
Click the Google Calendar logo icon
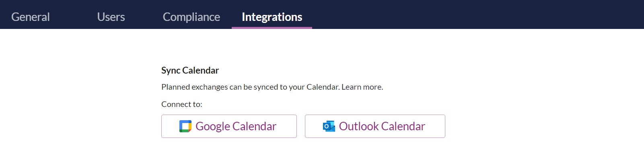(185, 126)
